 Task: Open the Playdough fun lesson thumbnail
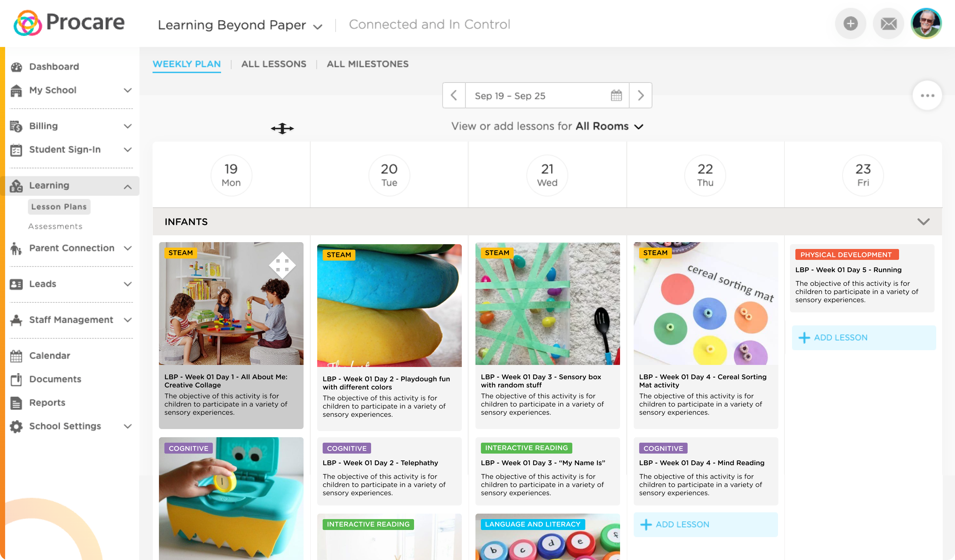389,305
